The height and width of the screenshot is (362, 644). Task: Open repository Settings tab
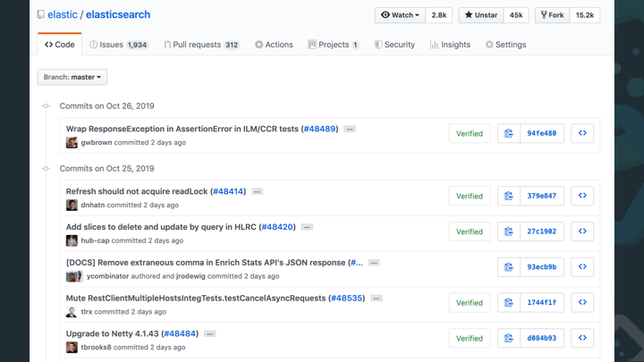pyautogui.click(x=505, y=45)
